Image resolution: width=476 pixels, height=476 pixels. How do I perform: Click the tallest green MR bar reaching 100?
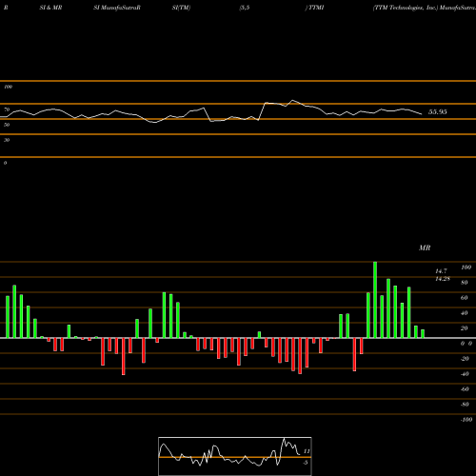click(x=375, y=300)
